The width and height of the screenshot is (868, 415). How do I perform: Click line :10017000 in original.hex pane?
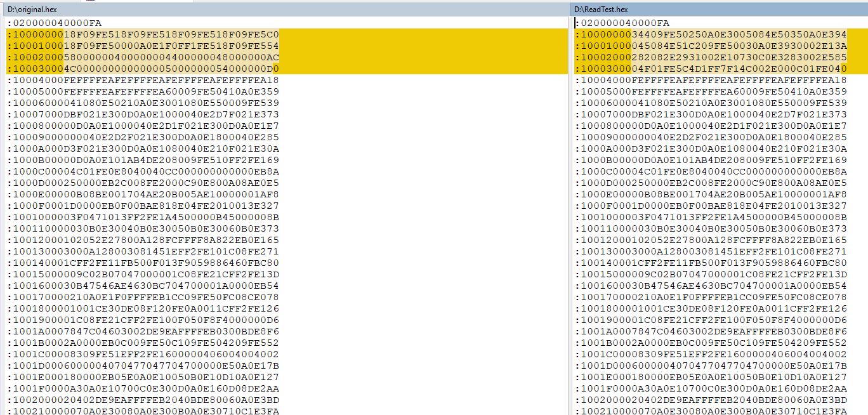click(143, 297)
